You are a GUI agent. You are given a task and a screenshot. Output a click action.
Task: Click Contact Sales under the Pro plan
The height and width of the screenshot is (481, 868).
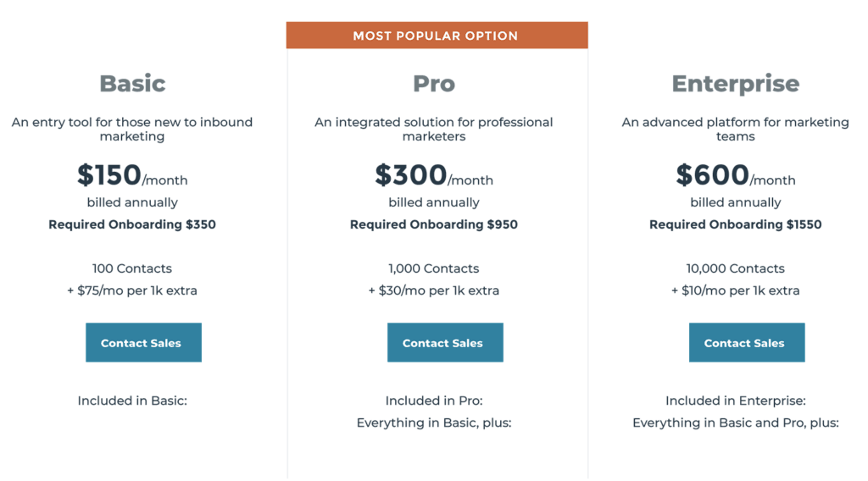[x=445, y=343]
